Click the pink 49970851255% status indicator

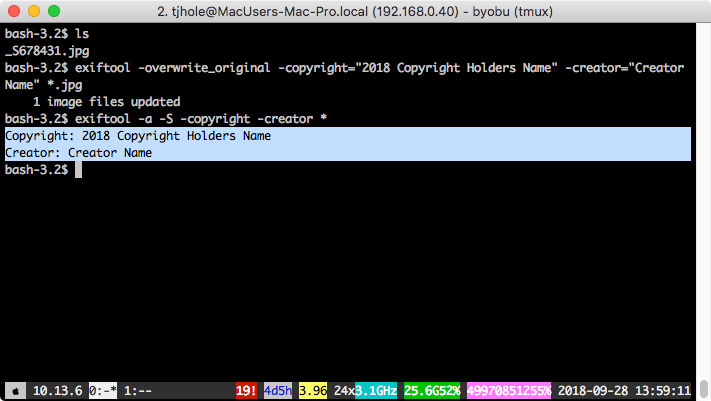pos(509,391)
